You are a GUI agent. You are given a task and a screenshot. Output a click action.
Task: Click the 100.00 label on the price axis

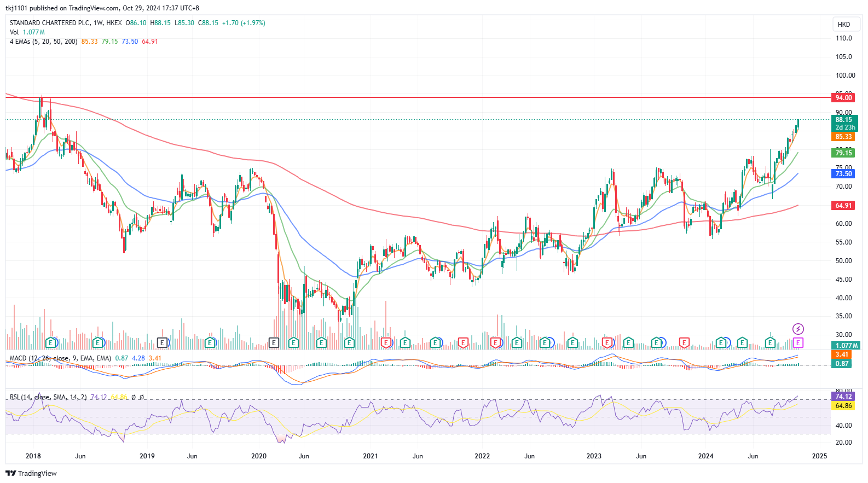[845, 75]
